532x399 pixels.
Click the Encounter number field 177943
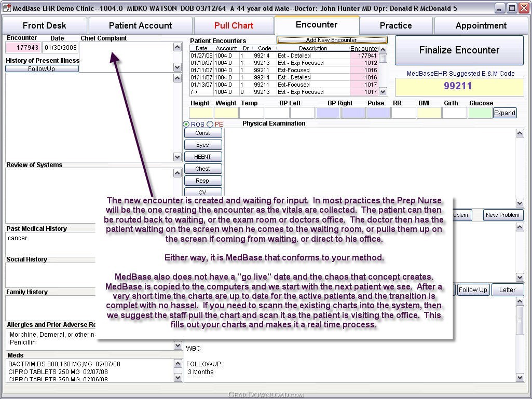tap(23, 48)
